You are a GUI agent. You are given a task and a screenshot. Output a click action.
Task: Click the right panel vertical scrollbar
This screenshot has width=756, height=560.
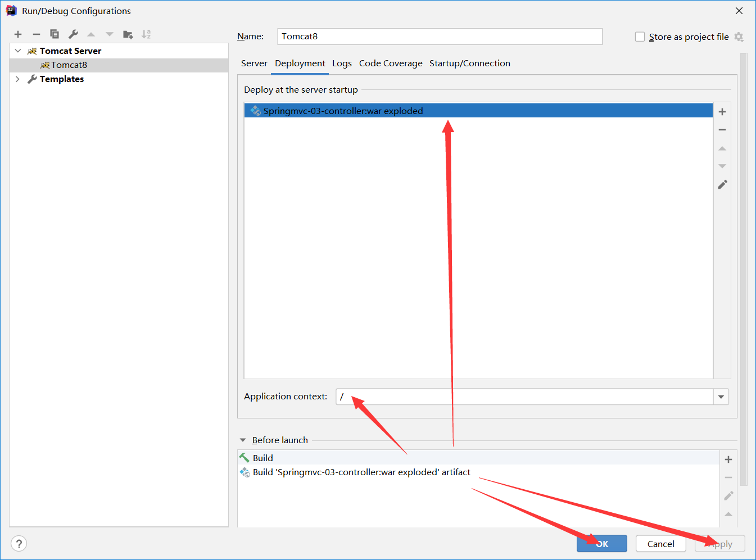pyautogui.click(x=744, y=270)
